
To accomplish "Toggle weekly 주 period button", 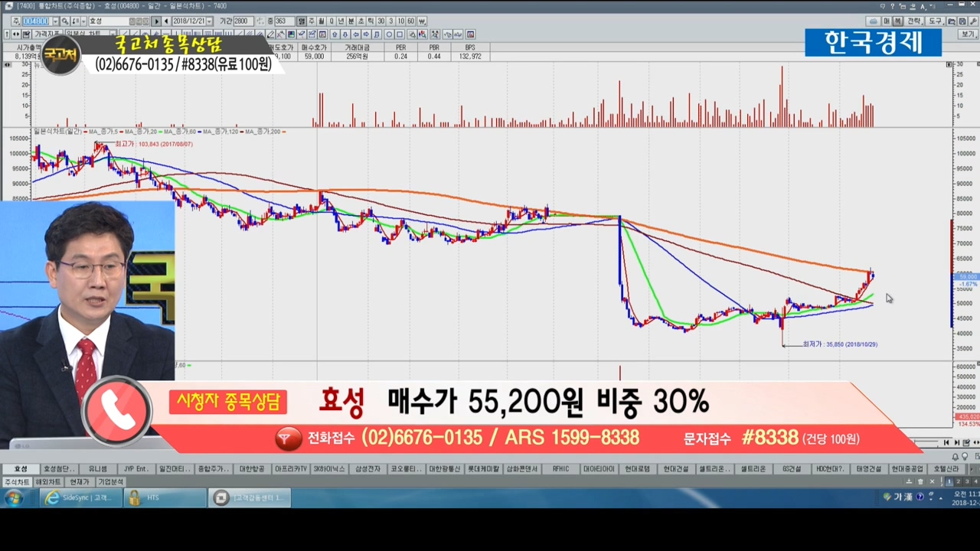I will click(x=312, y=21).
